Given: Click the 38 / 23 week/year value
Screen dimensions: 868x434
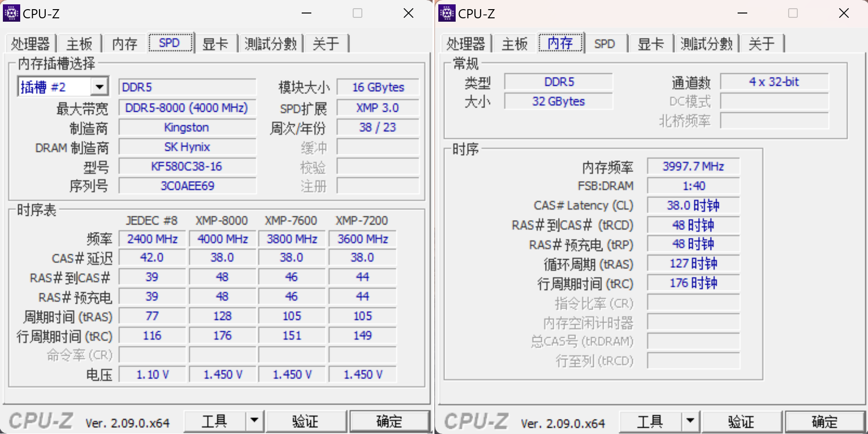Looking at the screenshot, I should tap(378, 127).
